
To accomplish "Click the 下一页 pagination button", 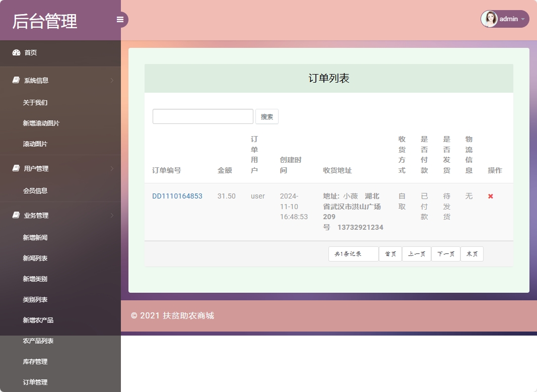I will (x=445, y=254).
